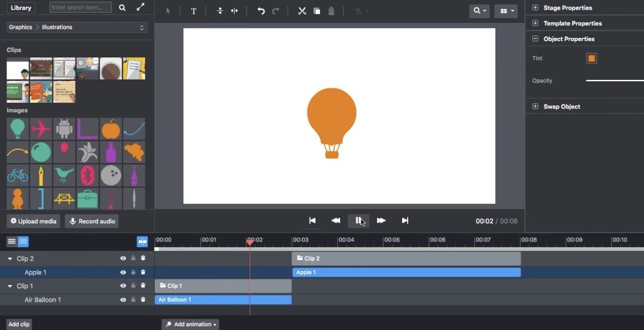Viewport: 644px width, 330px height.
Task: Select the pink airplane image
Action: tap(41, 129)
